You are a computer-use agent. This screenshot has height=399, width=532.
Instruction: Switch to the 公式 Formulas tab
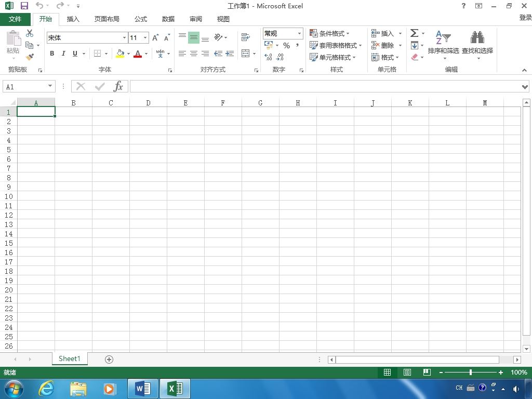(141, 19)
